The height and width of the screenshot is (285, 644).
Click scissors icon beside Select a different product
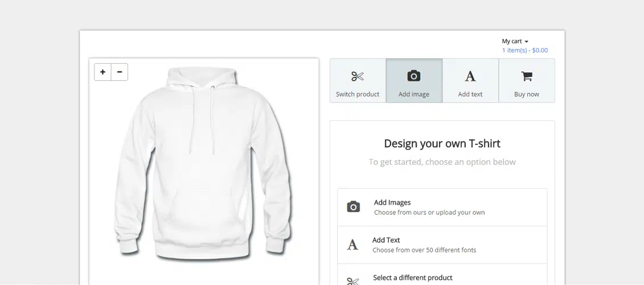(x=353, y=280)
